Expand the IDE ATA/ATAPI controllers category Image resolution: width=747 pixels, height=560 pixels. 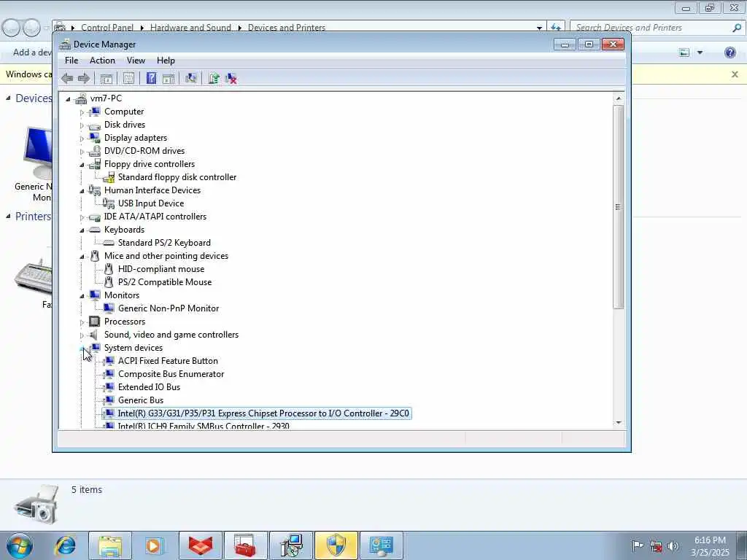[82, 217]
